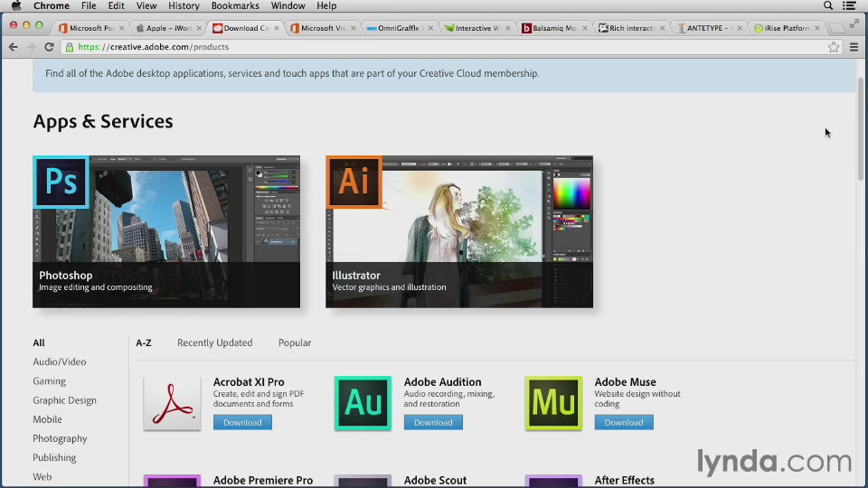Open the Apple menu

tap(16, 5)
